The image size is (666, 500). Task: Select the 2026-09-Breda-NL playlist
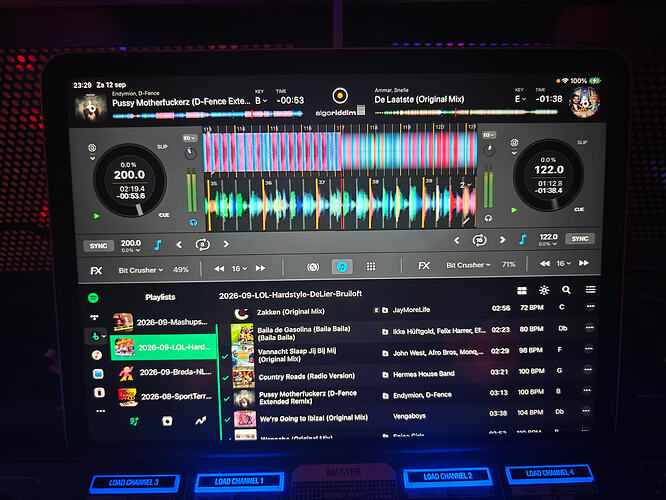pyautogui.click(x=165, y=373)
